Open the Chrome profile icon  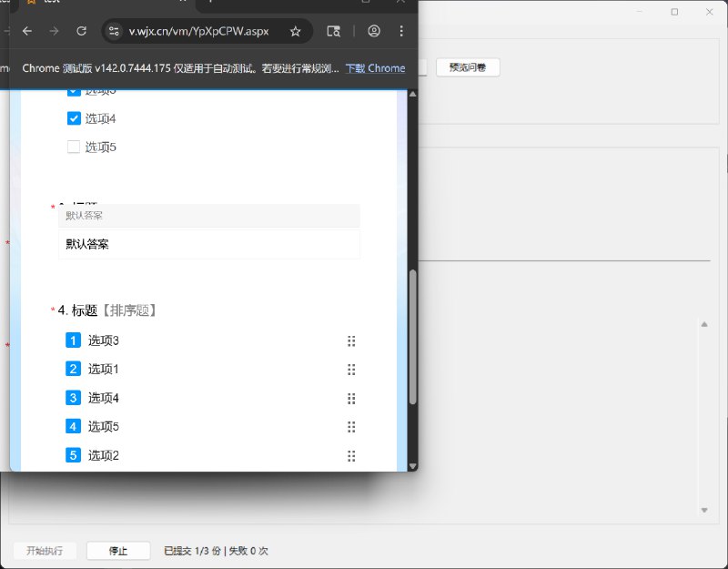point(374,31)
